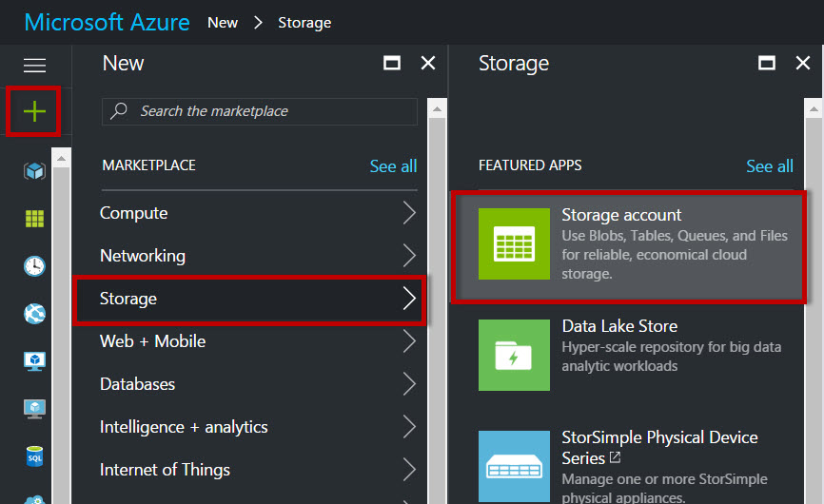This screenshot has width=824, height=504.
Task: Click the magnifier icon in marketplace search
Action: tap(119, 110)
